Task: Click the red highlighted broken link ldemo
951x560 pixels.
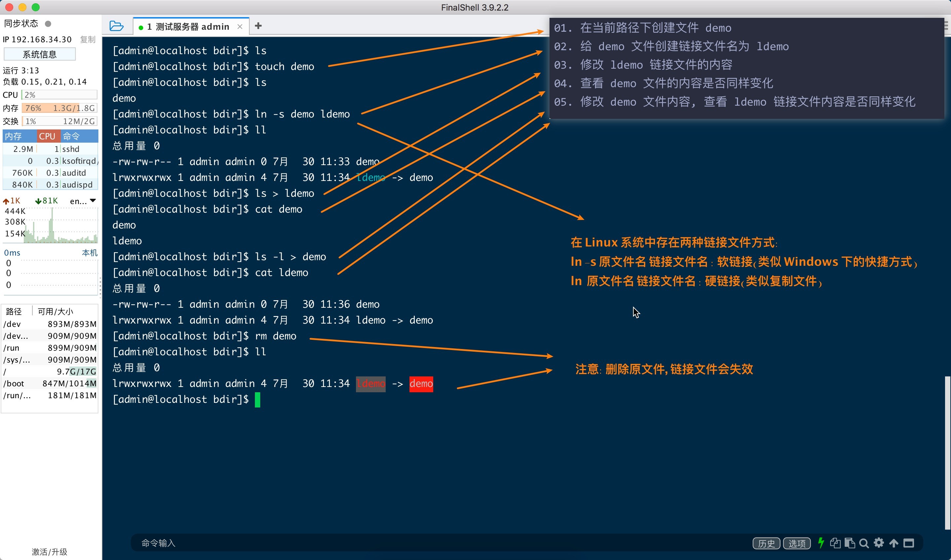Action: pos(370,384)
